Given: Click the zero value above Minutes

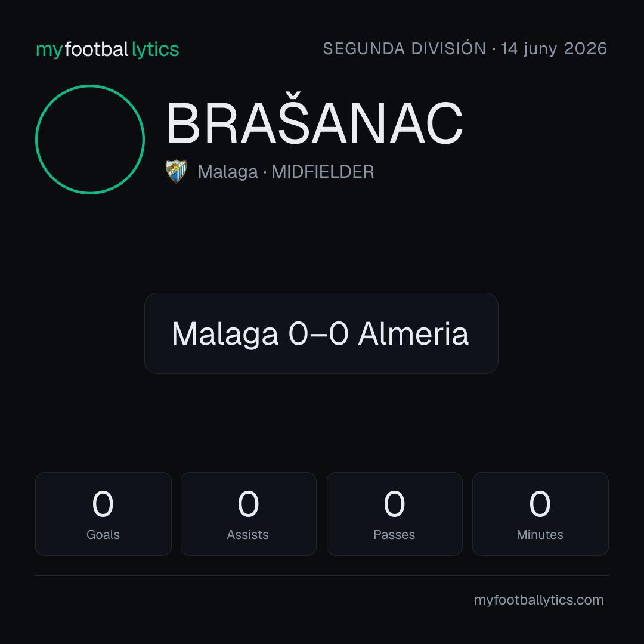Looking at the screenshot, I should point(540,503).
